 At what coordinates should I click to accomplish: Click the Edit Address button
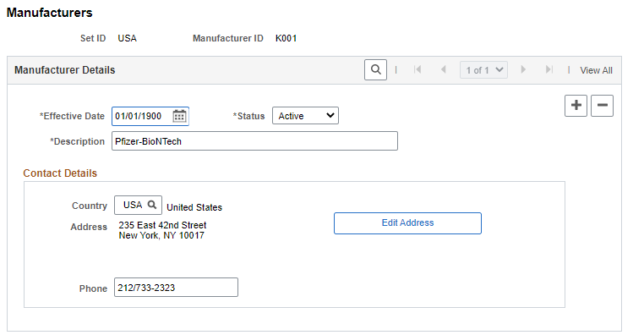407,223
